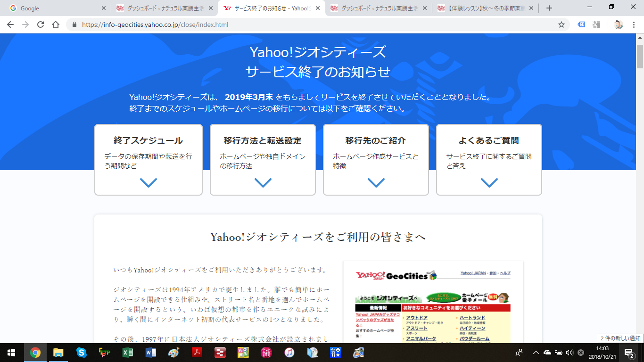Open the paint palette taskbar app
This screenshot has height=362, width=644.
pos(173,353)
